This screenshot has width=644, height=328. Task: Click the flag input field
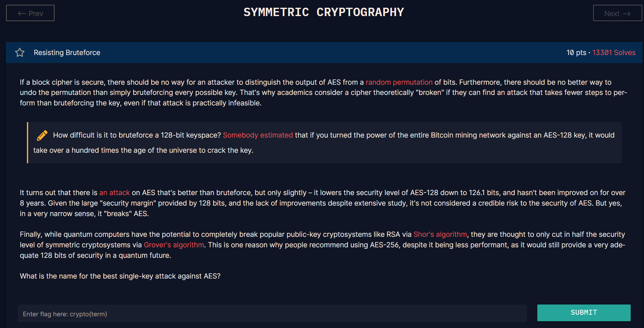(x=272, y=313)
